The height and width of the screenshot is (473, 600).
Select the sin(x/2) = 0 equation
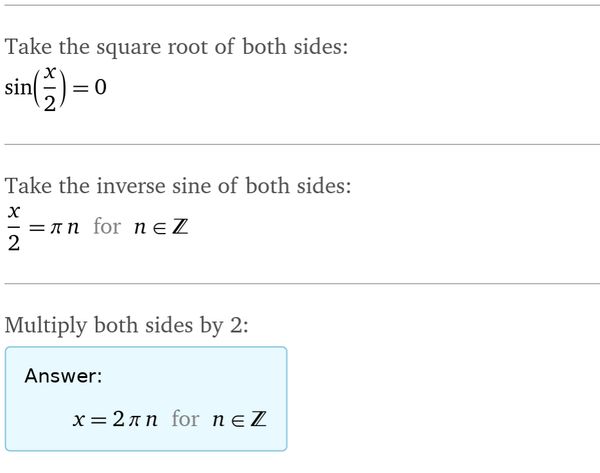[56, 90]
